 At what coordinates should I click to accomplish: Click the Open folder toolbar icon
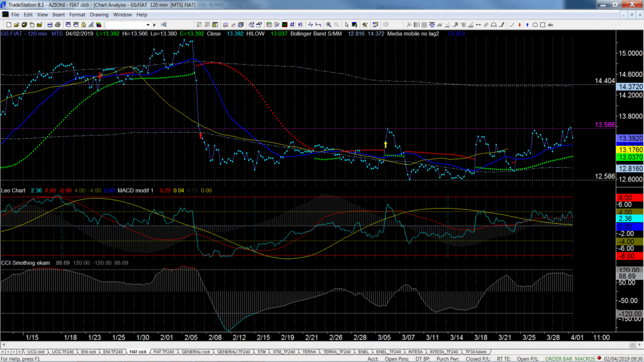tap(16, 25)
